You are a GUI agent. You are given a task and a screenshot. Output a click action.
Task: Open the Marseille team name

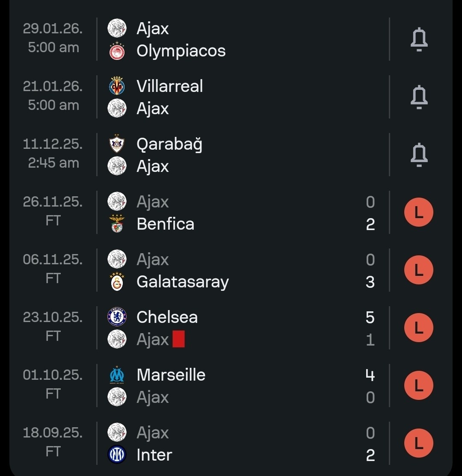click(x=171, y=375)
